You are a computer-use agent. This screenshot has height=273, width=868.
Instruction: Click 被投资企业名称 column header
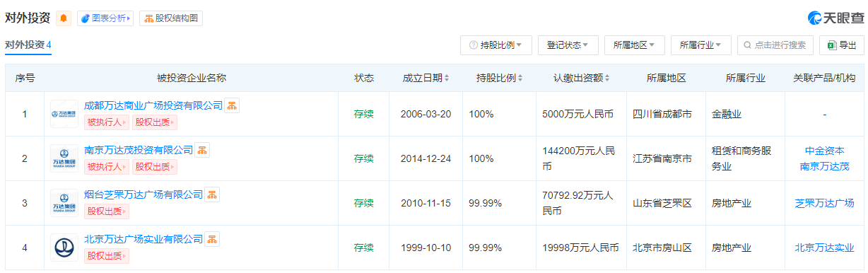tap(192, 78)
